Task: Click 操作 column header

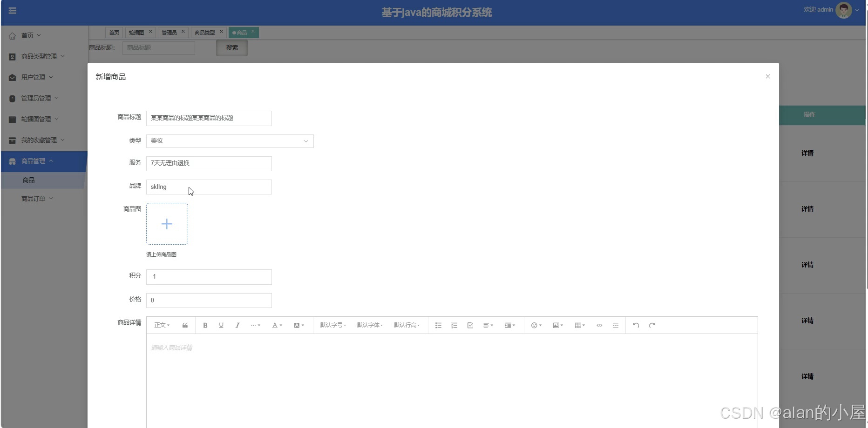Action: (x=809, y=114)
